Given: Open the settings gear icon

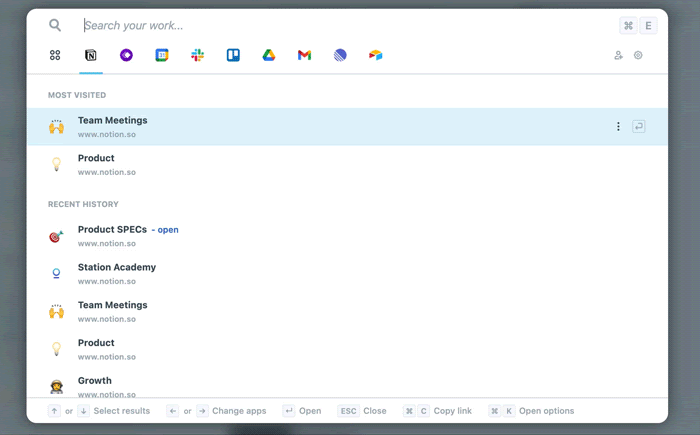Looking at the screenshot, I should coord(638,55).
